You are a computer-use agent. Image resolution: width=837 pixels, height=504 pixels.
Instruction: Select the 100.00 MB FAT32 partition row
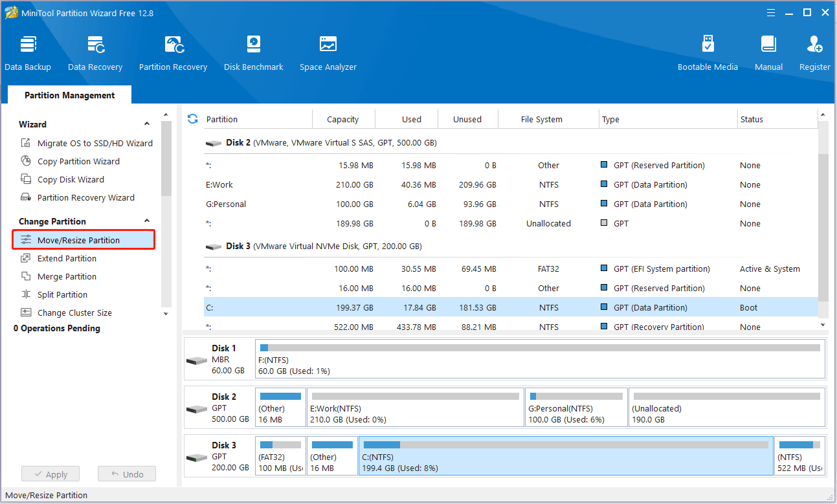tap(511, 268)
